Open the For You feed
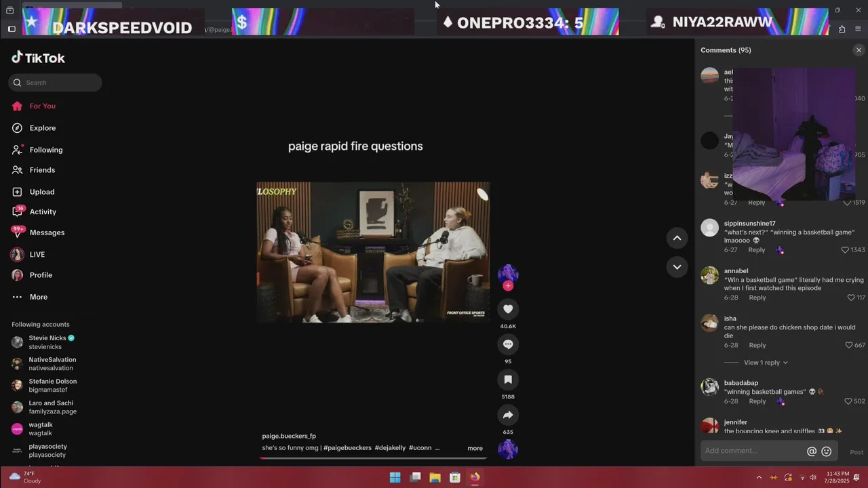 click(42, 106)
